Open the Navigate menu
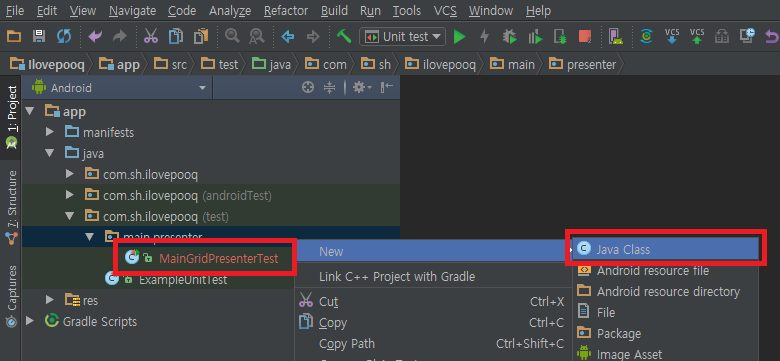This screenshot has width=780, height=361. tap(132, 10)
